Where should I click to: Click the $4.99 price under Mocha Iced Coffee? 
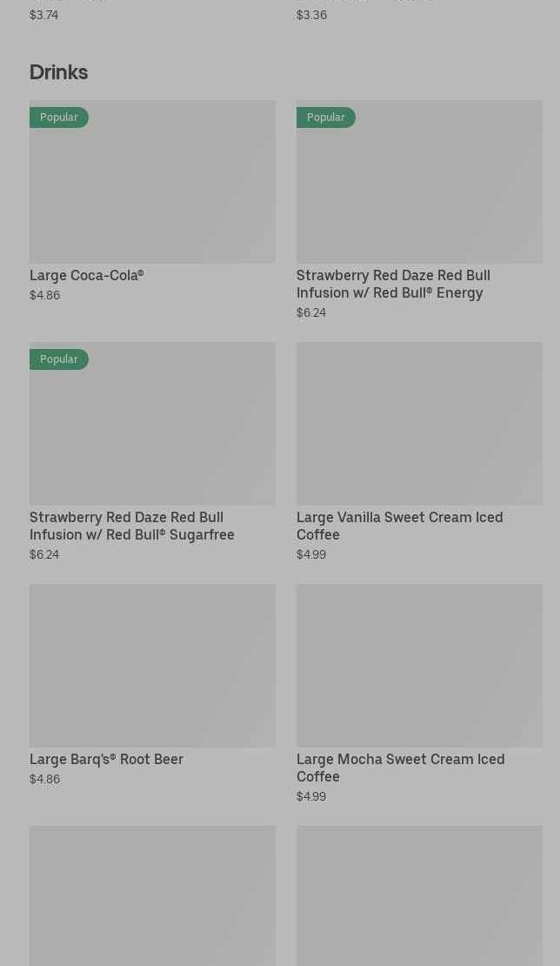(311, 796)
